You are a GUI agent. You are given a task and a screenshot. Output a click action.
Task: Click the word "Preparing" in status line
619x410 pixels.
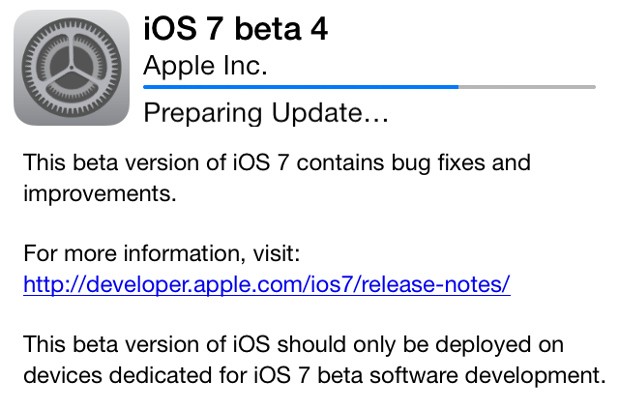tap(192, 112)
